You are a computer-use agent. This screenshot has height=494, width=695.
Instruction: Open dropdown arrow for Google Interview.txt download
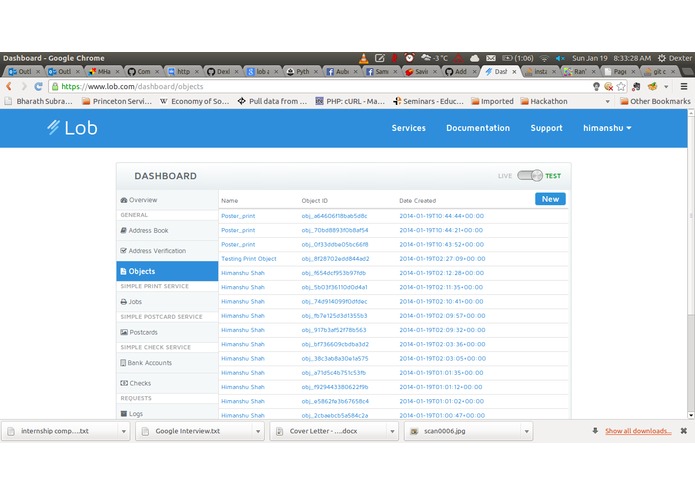tap(258, 431)
